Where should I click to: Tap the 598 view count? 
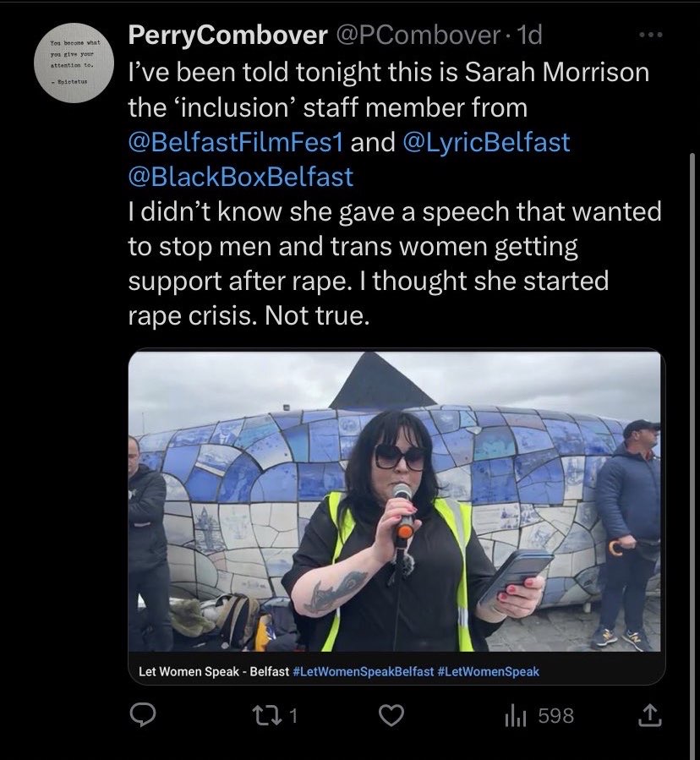point(555,716)
